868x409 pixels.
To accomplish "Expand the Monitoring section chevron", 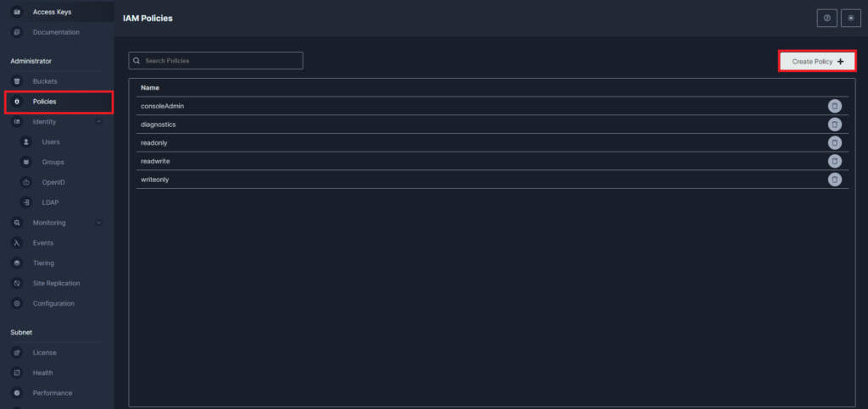I will (x=98, y=223).
